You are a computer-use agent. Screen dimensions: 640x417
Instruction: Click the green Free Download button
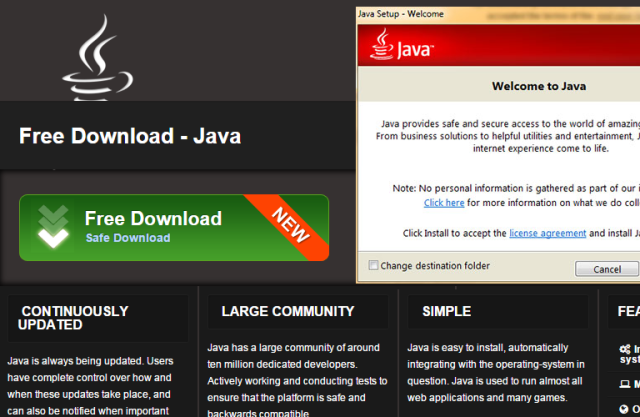pos(174,228)
